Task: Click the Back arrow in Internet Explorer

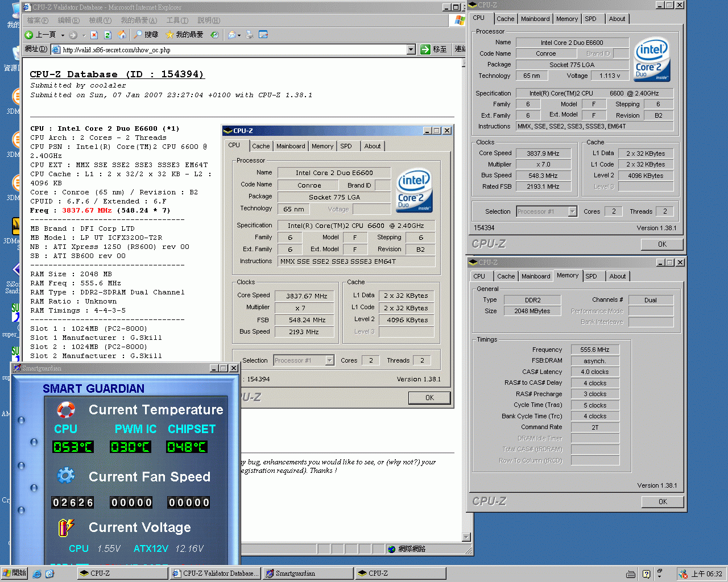Action: [x=30, y=35]
